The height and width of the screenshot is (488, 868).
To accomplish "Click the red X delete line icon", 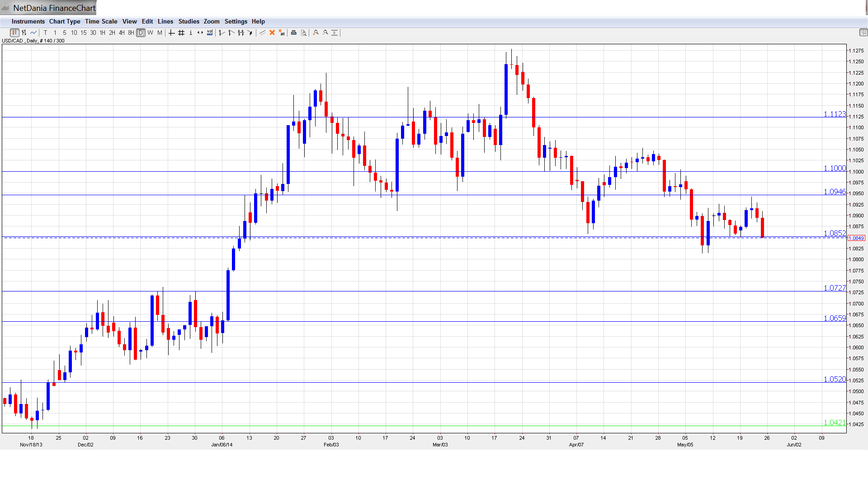I will tap(272, 33).
